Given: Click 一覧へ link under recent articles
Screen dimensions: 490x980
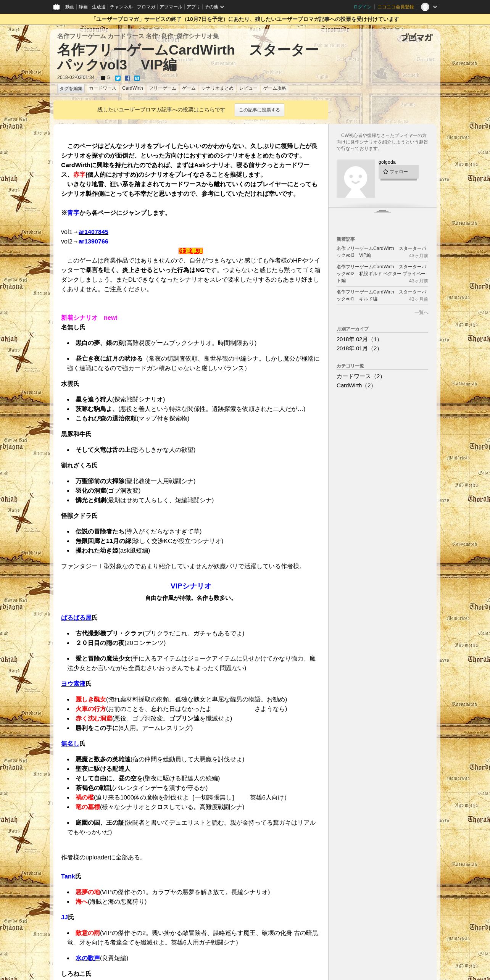Looking at the screenshot, I should click(421, 313).
